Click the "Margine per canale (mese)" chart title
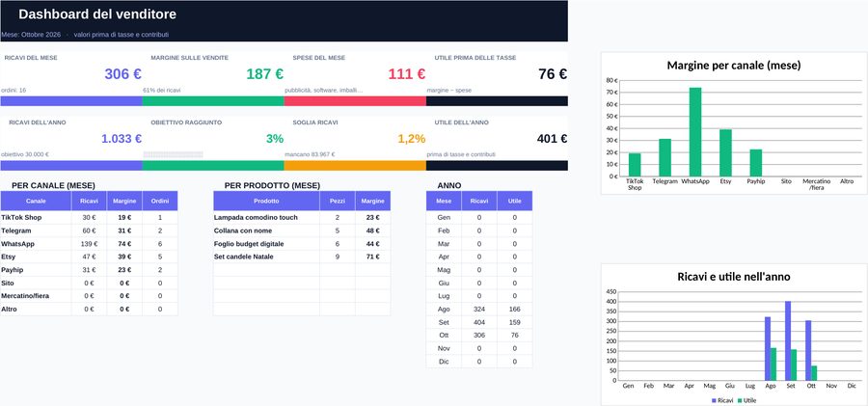 tap(734, 66)
